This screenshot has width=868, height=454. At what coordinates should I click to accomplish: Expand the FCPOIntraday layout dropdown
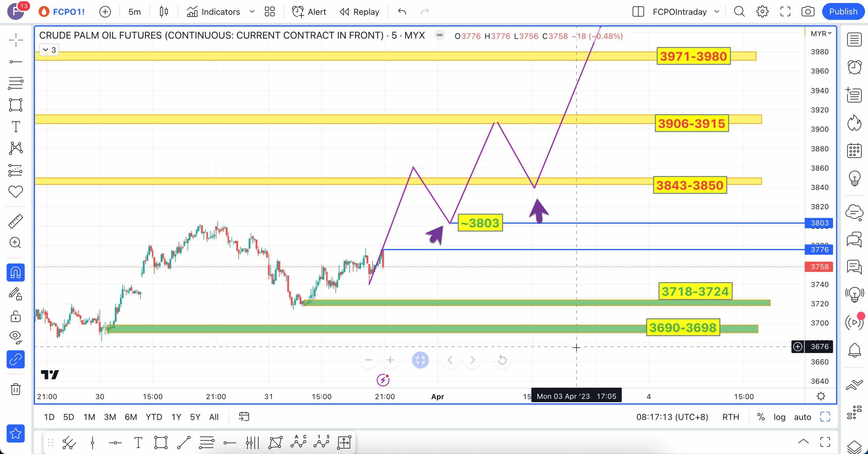[x=716, y=12]
